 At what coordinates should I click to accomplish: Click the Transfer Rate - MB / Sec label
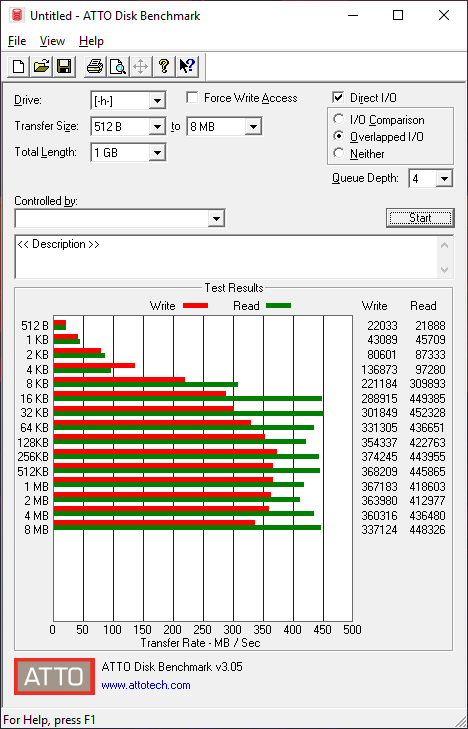200,643
